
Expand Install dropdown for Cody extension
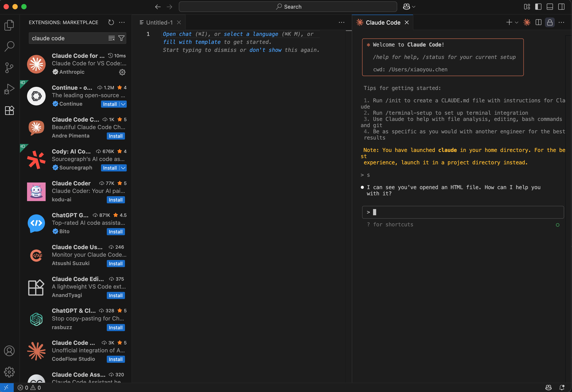click(123, 168)
